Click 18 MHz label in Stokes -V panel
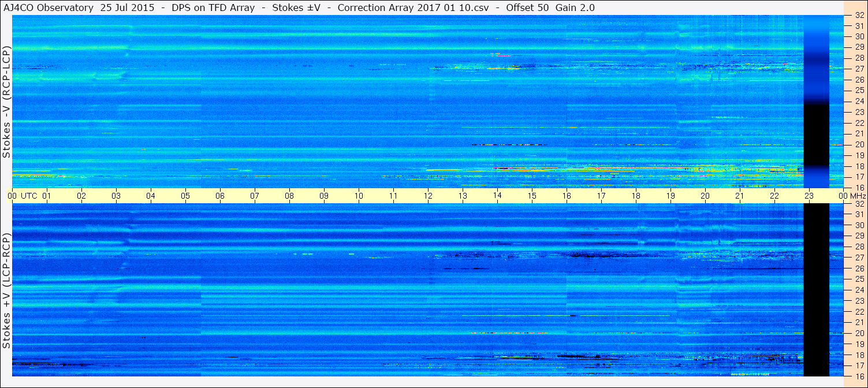Viewport: 868px width, 388px height. 859,166
